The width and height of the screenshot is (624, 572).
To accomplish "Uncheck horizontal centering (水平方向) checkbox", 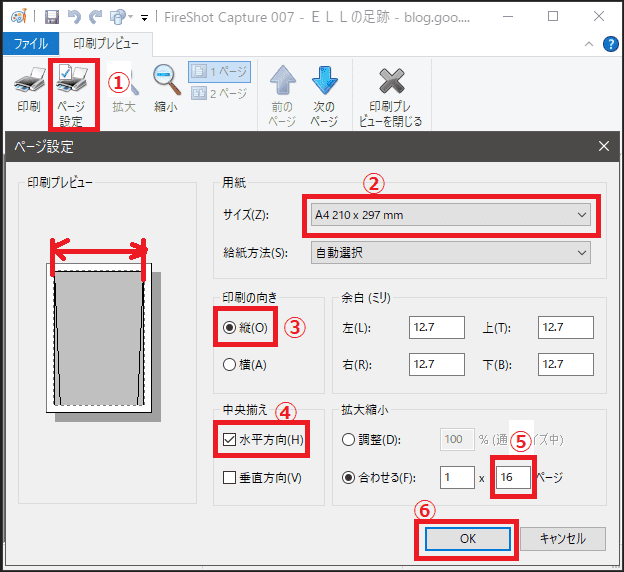I will tap(231, 439).
